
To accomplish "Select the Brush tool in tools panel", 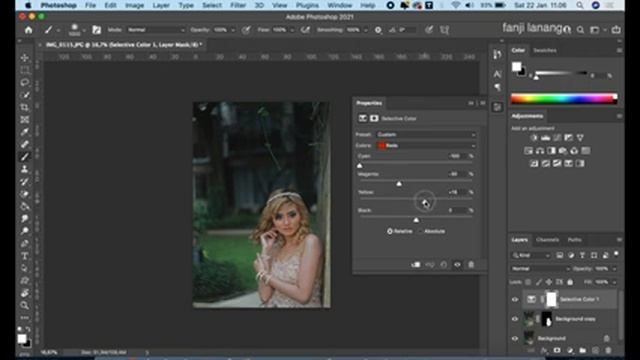I will pyautogui.click(x=25, y=157).
